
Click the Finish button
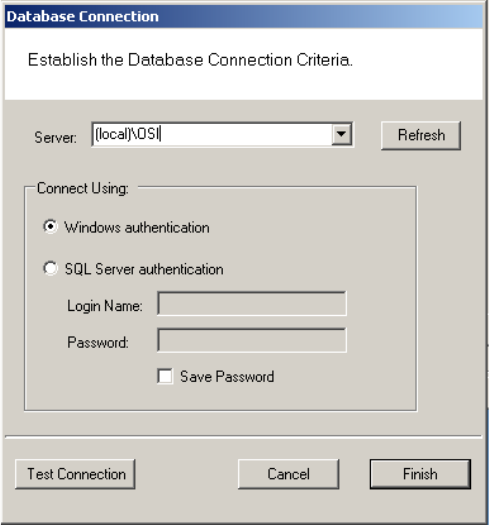pyautogui.click(x=420, y=474)
